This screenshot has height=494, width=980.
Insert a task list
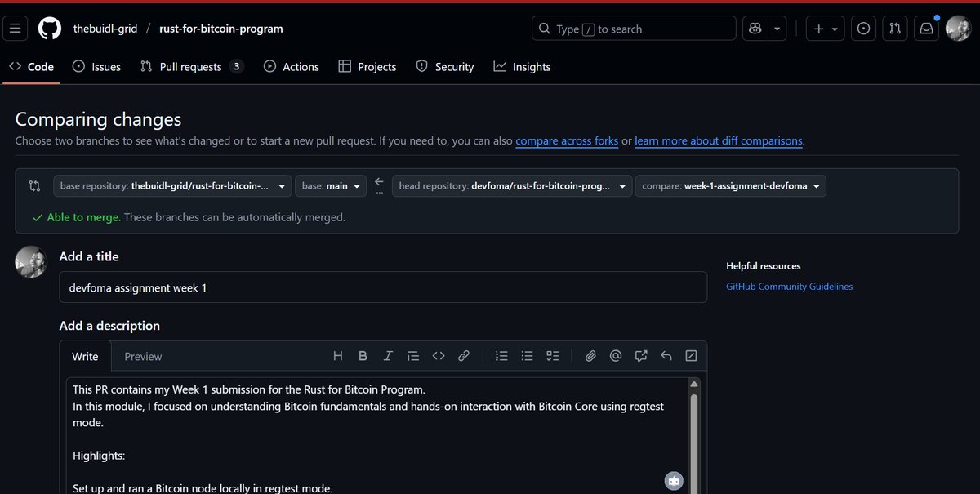point(552,356)
